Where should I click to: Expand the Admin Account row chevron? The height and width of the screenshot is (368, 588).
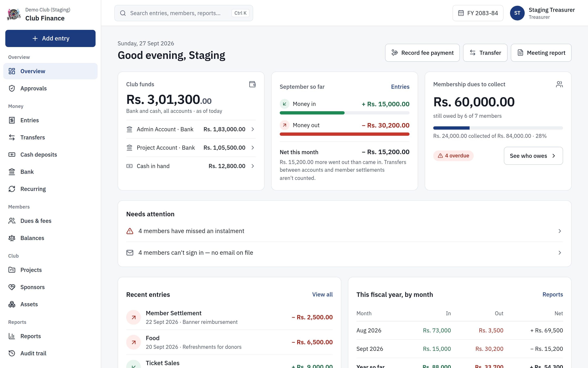tap(253, 129)
